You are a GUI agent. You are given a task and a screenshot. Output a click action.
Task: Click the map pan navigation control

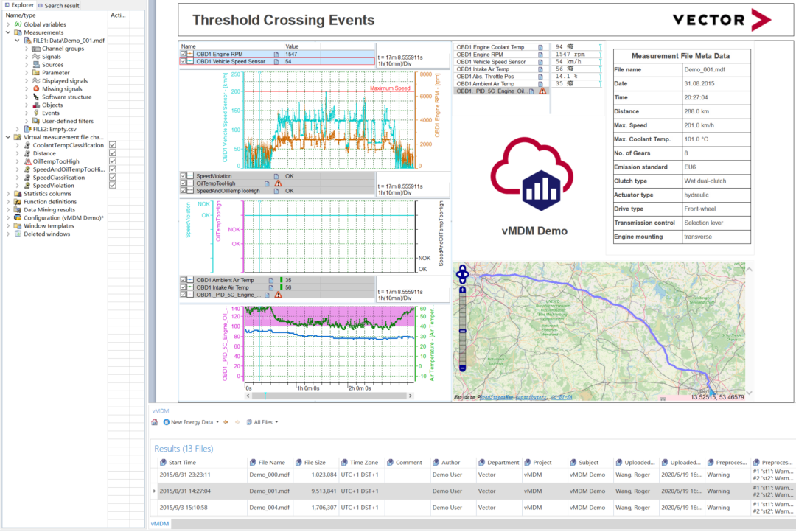point(462,276)
